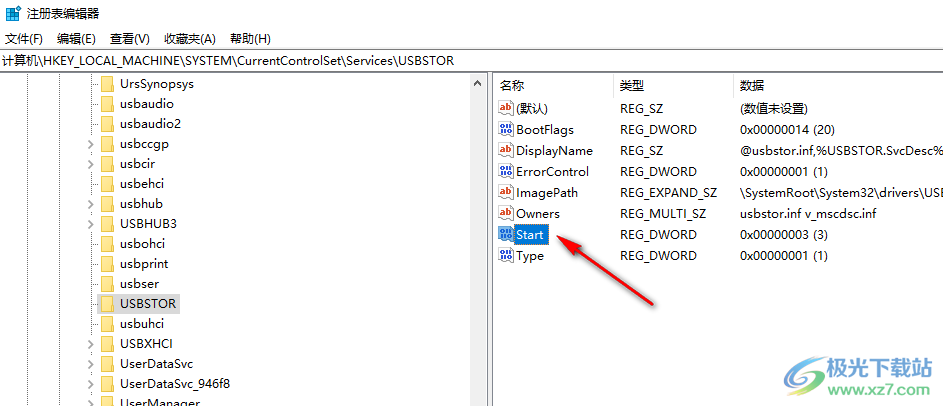This screenshot has width=943, height=406.
Task: Select the UrsSynopsys folder icon
Action: (x=107, y=84)
